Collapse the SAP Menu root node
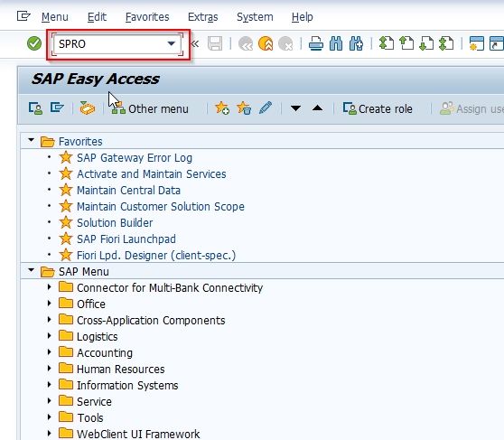The height and width of the screenshot is (440, 504). pos(32,270)
